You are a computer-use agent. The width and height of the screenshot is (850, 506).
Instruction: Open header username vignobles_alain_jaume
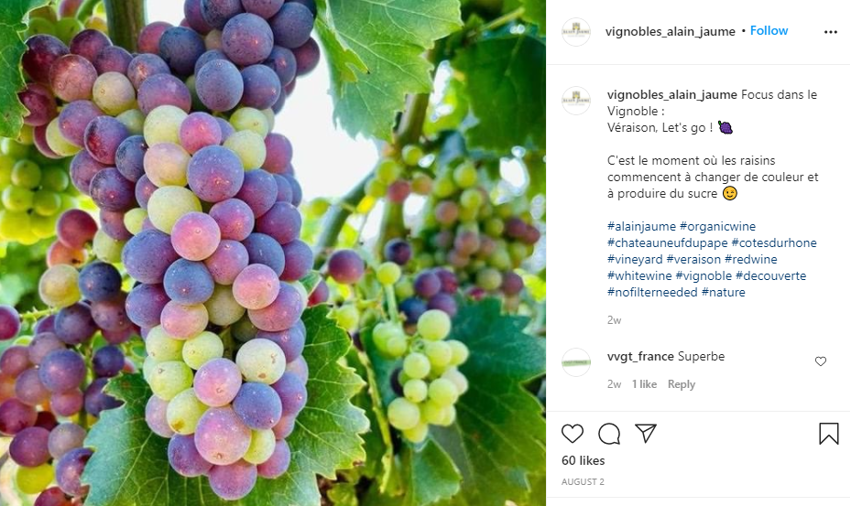click(x=670, y=31)
